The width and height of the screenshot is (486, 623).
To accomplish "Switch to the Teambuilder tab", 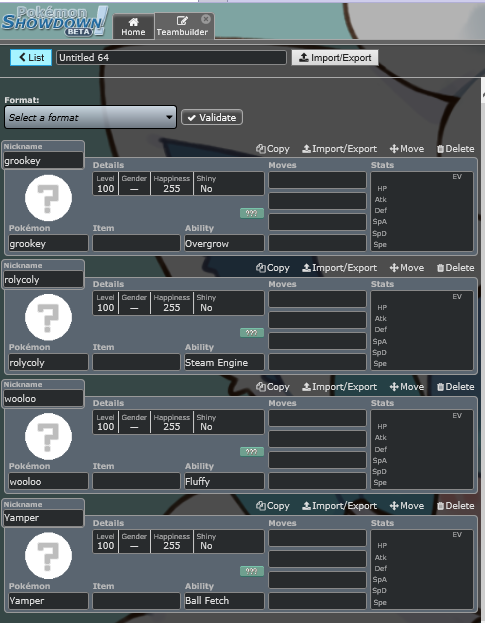I will point(182,27).
